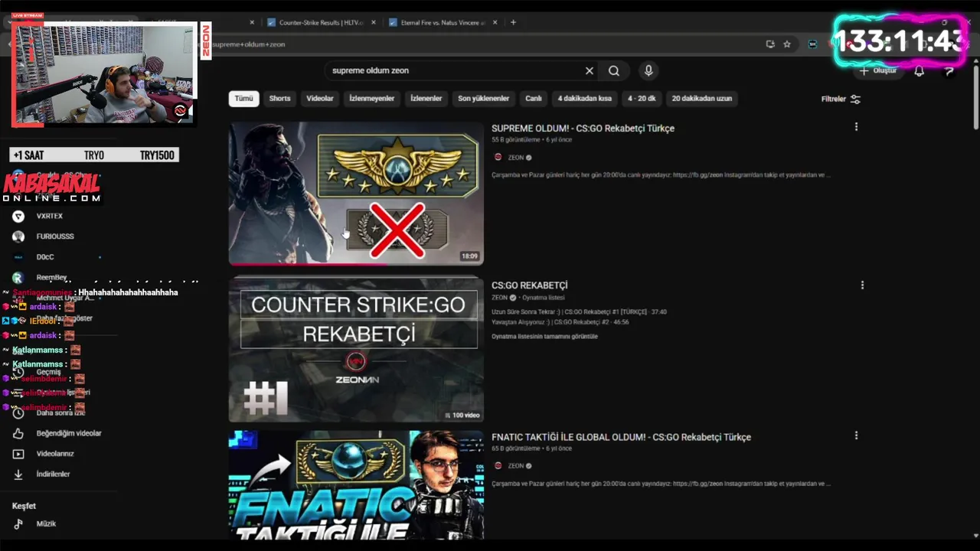
Task: Open YouTube notifications bell
Action: [920, 70]
